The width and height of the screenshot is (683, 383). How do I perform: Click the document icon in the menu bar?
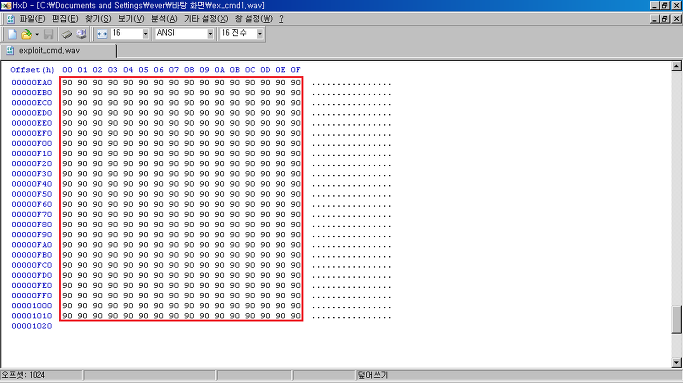pos(10,19)
